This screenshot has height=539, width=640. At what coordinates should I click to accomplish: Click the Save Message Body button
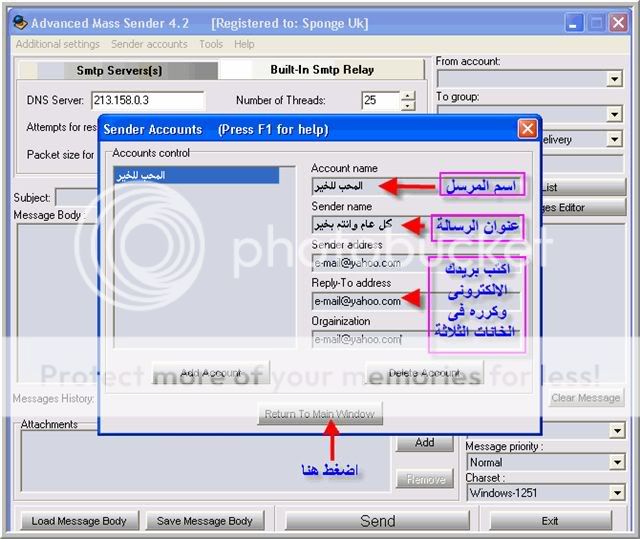tap(204, 521)
